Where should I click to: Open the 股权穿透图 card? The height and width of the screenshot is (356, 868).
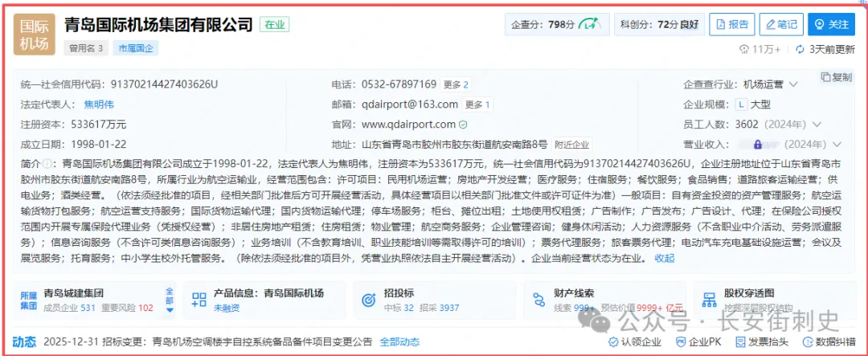[x=774, y=300]
